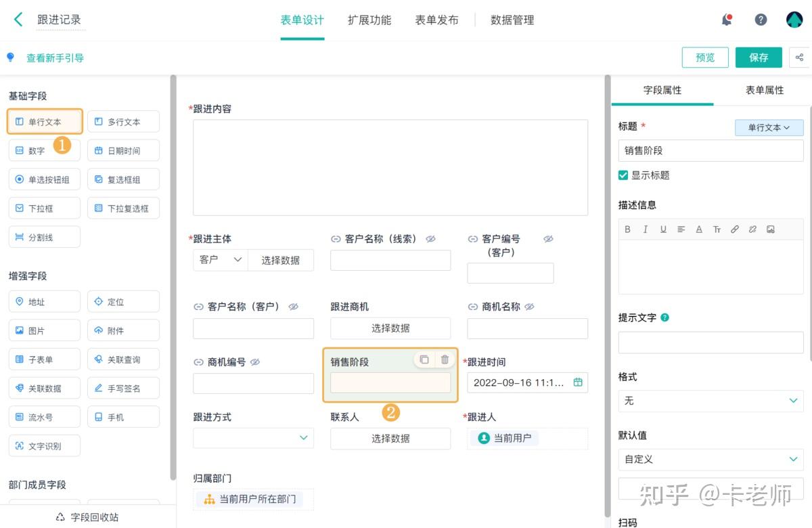The image size is (812, 528).
Task: Expand the 格式 dropdown showing 无
Action: click(x=710, y=401)
